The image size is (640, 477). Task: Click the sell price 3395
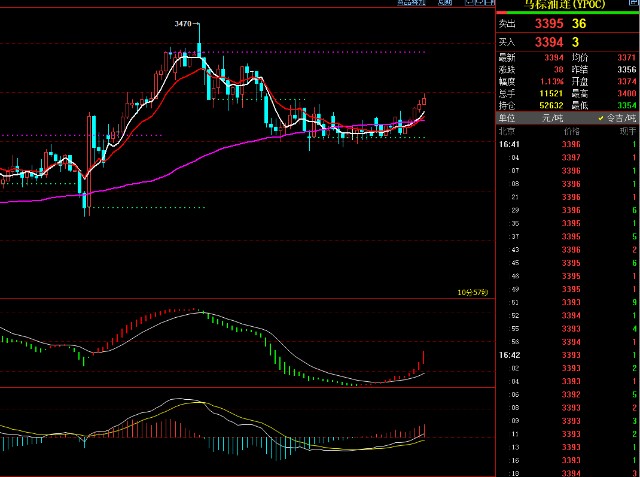548,23
